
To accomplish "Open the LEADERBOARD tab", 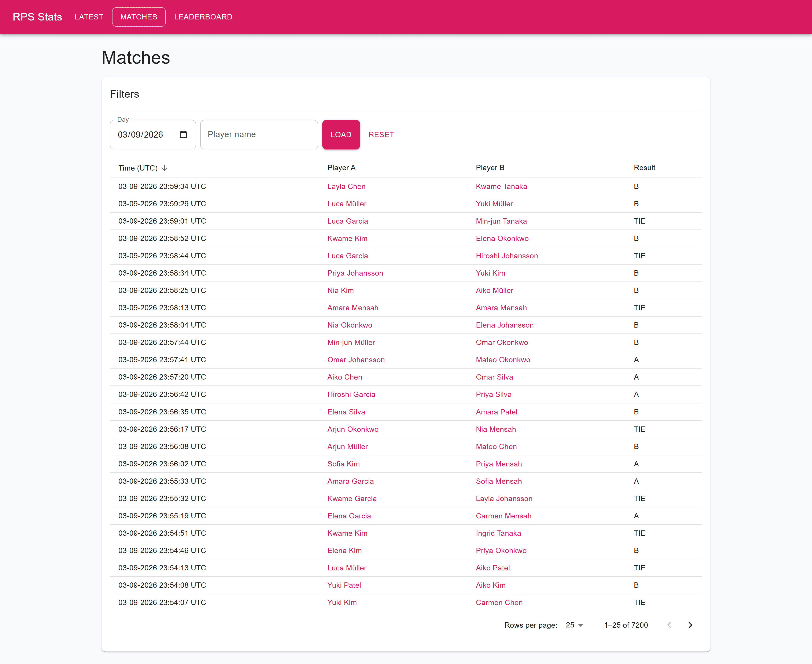I will coord(203,17).
